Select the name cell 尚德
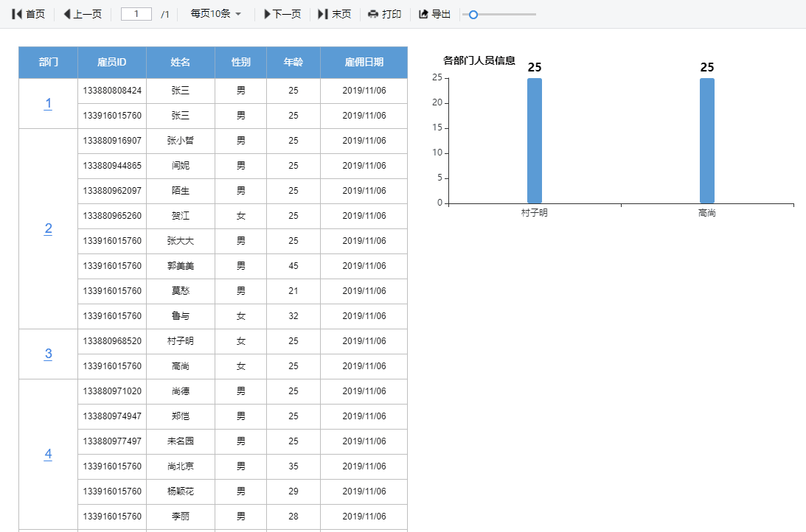The width and height of the screenshot is (806, 532). click(181, 391)
